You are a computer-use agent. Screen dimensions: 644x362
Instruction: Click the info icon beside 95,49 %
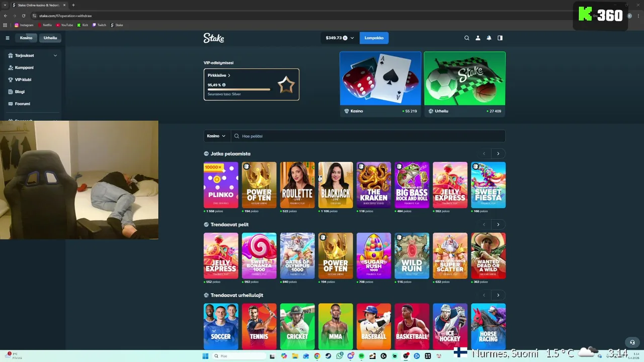click(x=224, y=85)
